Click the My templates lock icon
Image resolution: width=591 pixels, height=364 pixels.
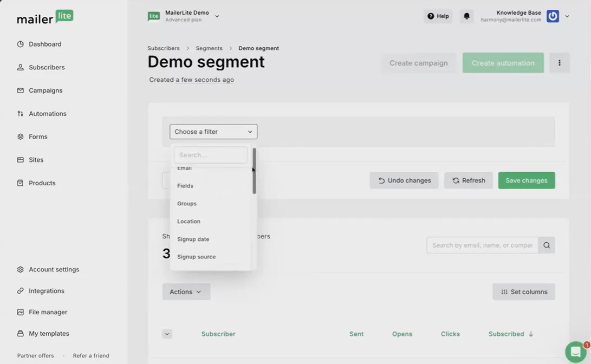pos(21,334)
